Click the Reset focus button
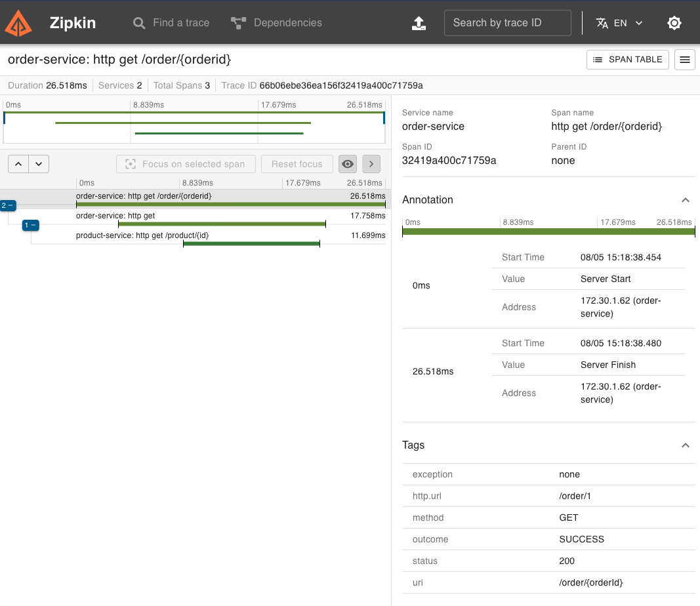The height and width of the screenshot is (606, 700). 297,164
